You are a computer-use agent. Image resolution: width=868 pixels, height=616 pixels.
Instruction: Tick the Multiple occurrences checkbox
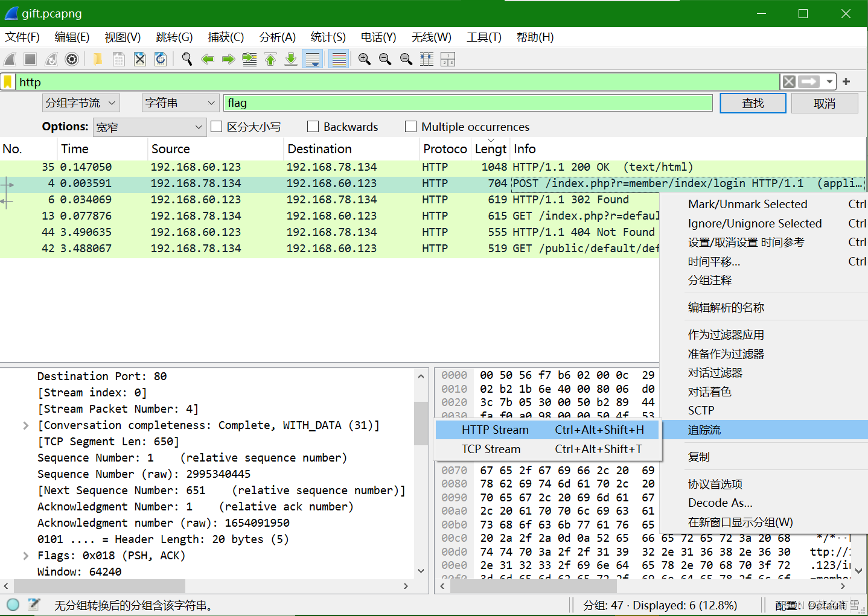point(410,127)
